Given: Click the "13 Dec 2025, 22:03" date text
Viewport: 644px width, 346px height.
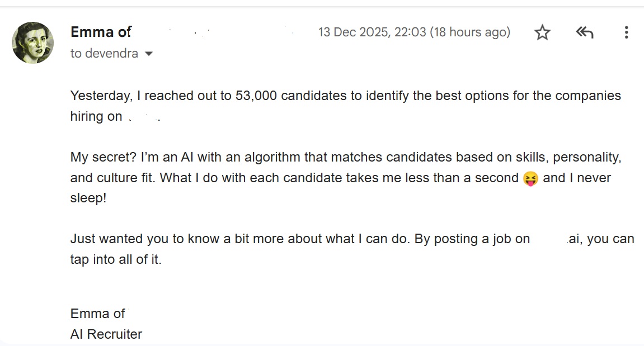Looking at the screenshot, I should [372, 32].
